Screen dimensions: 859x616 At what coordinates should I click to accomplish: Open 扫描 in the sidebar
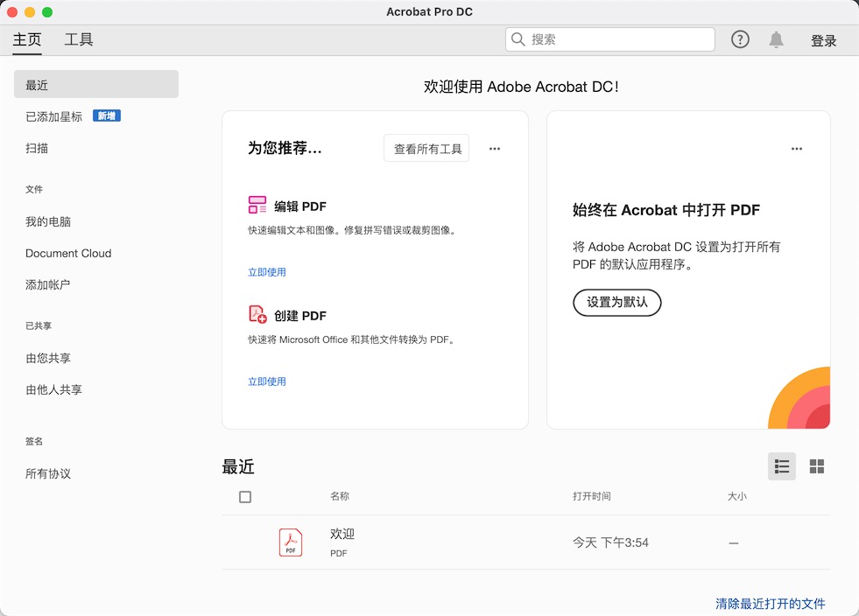tap(37, 149)
